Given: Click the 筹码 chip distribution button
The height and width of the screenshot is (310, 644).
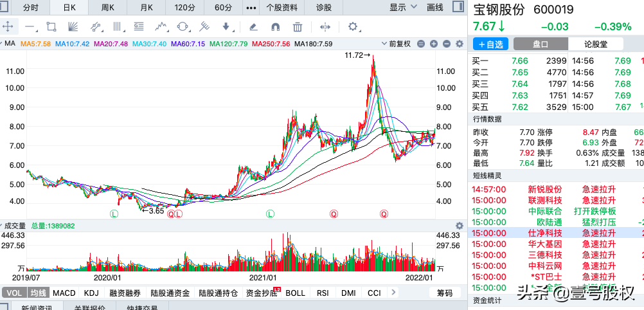Looking at the screenshot, I should tap(444, 293).
